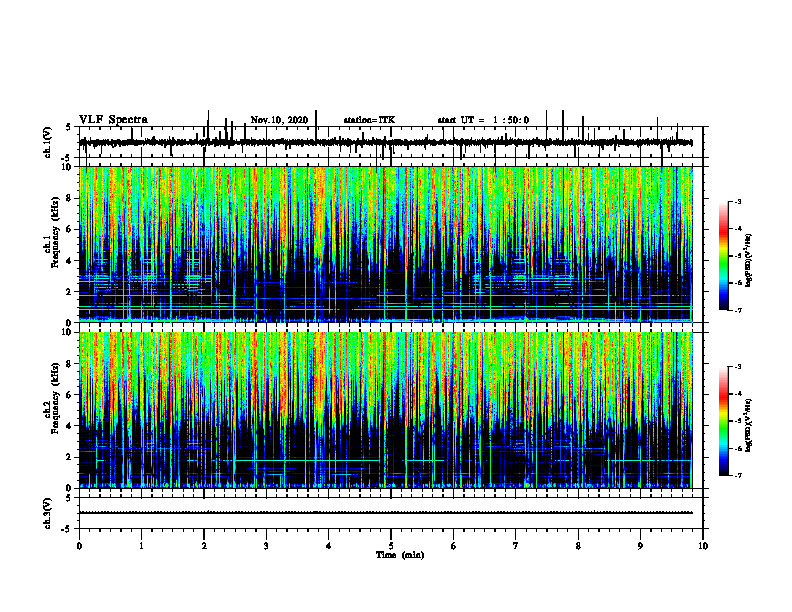Click the ch.1 spectrogram color bar

pyautogui.click(x=724, y=256)
